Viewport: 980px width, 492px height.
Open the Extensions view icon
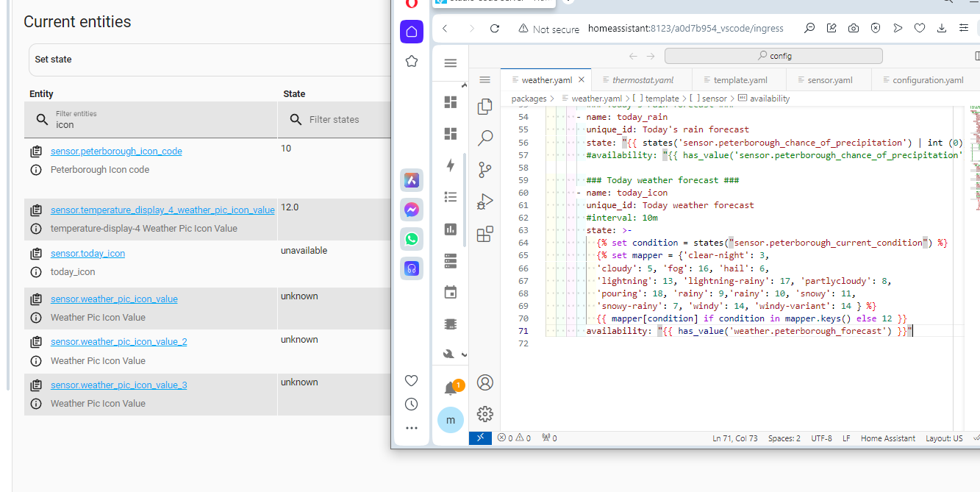(484, 234)
